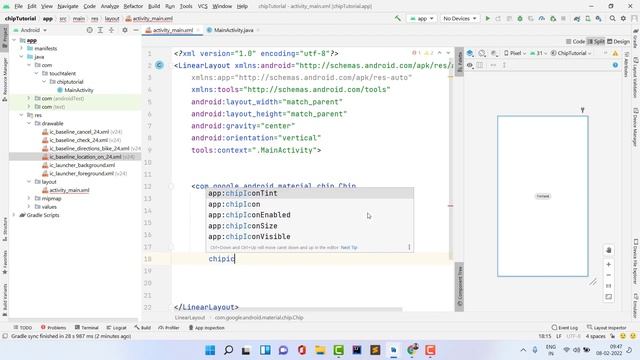Switch editor to Code view mode
This screenshot has width=640, height=360.
pos(576,41)
